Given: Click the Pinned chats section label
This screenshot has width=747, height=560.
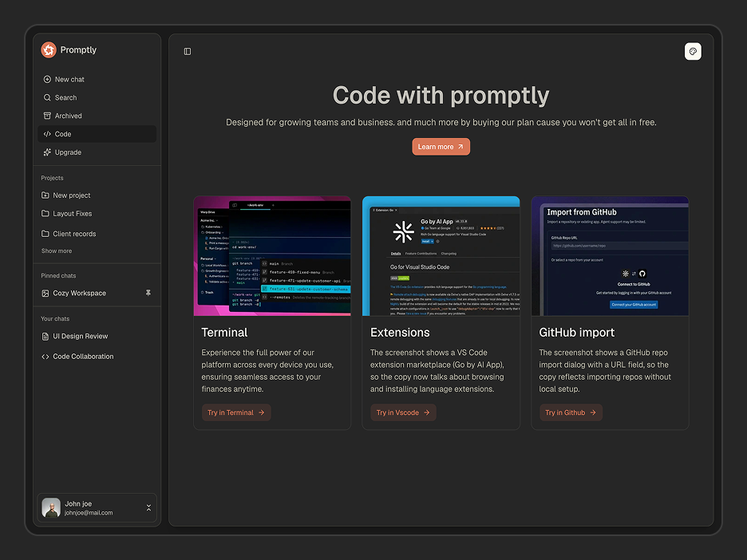Looking at the screenshot, I should tap(58, 276).
